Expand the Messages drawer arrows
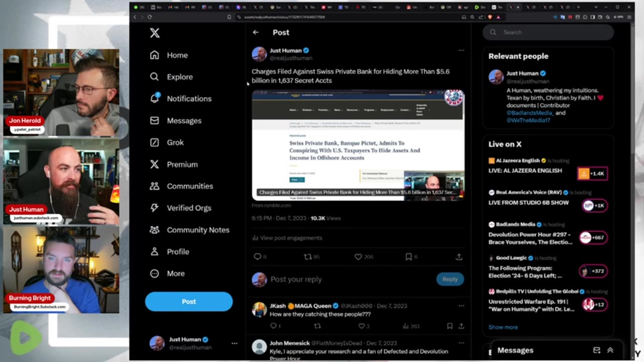Image resolution: width=644 pixels, height=362 pixels. click(x=610, y=350)
